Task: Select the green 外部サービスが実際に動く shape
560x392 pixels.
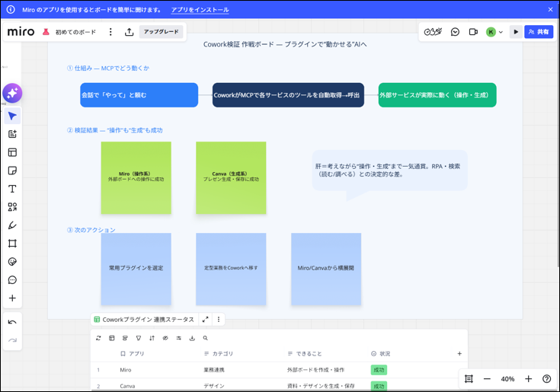Action: click(437, 95)
